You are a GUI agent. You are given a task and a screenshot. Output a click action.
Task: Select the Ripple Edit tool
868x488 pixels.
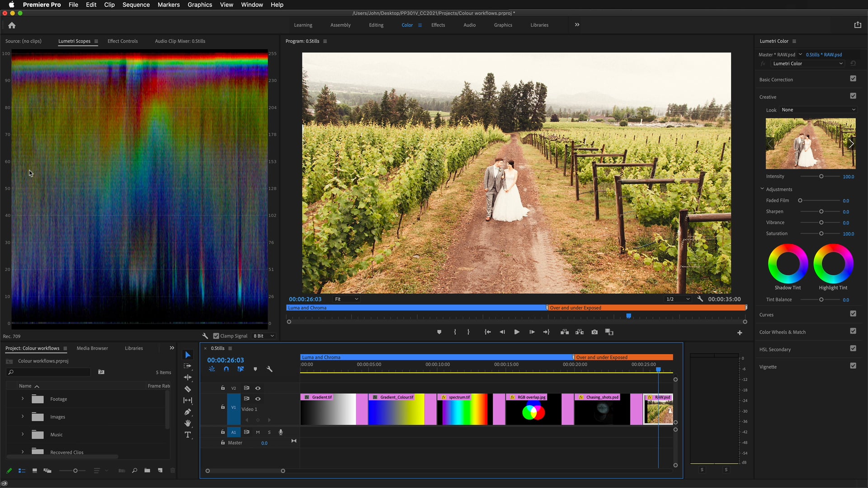point(188,377)
